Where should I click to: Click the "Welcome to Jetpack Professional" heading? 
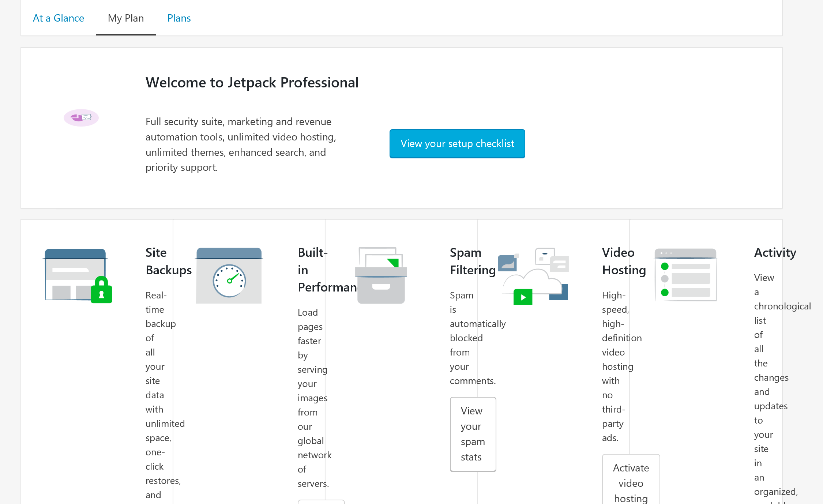pyautogui.click(x=252, y=82)
